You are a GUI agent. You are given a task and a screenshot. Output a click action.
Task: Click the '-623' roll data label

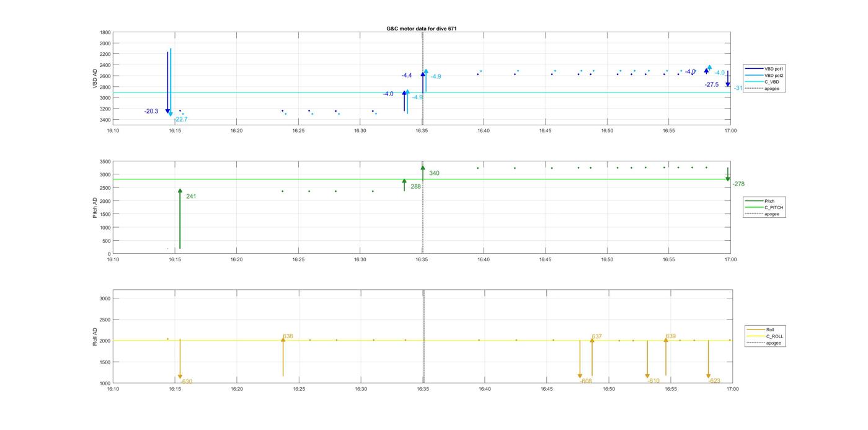coord(714,382)
